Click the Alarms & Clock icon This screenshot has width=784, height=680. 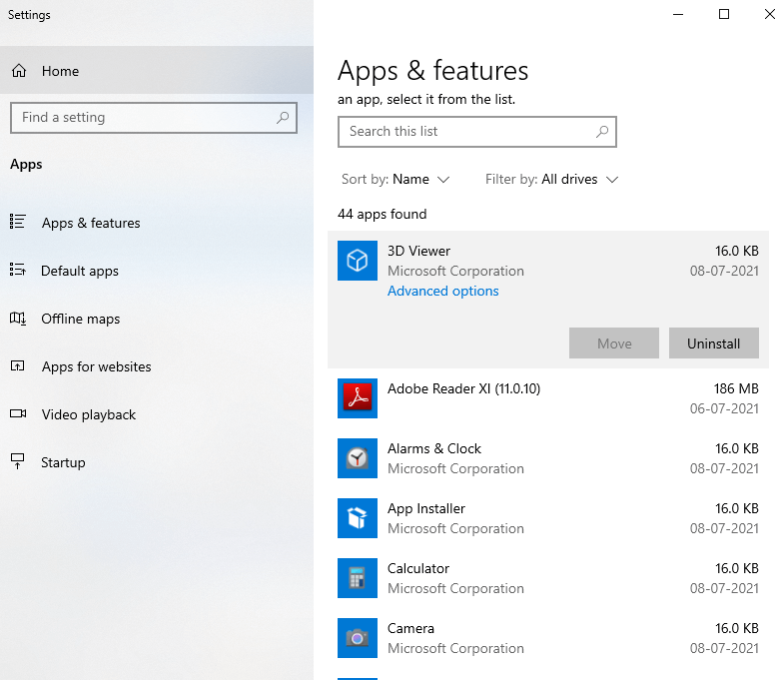358,458
